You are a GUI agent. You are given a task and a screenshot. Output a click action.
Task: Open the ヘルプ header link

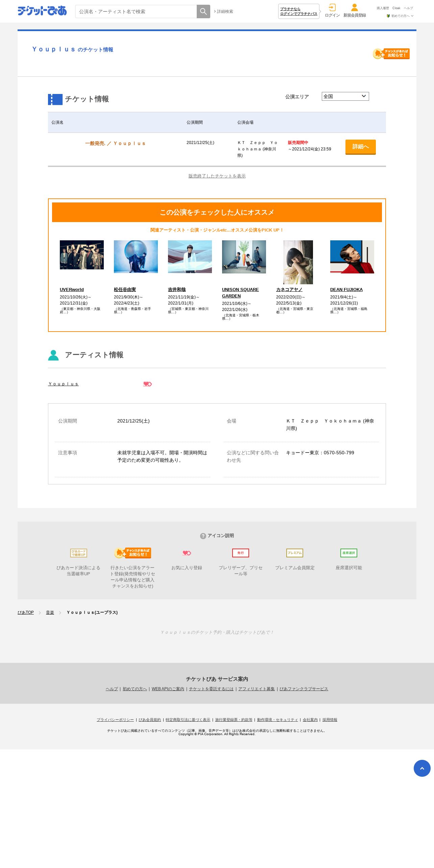click(408, 8)
